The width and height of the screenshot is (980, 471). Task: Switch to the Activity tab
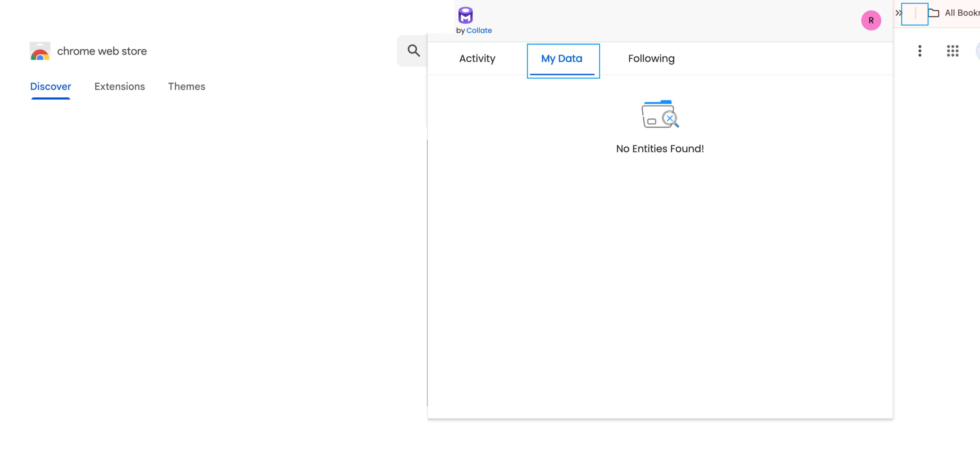click(477, 59)
